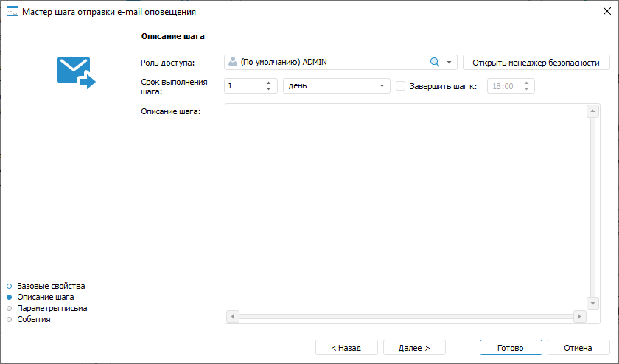Expand the access role dropdown arrow
Image resolution: width=619 pixels, height=364 pixels.
click(449, 63)
